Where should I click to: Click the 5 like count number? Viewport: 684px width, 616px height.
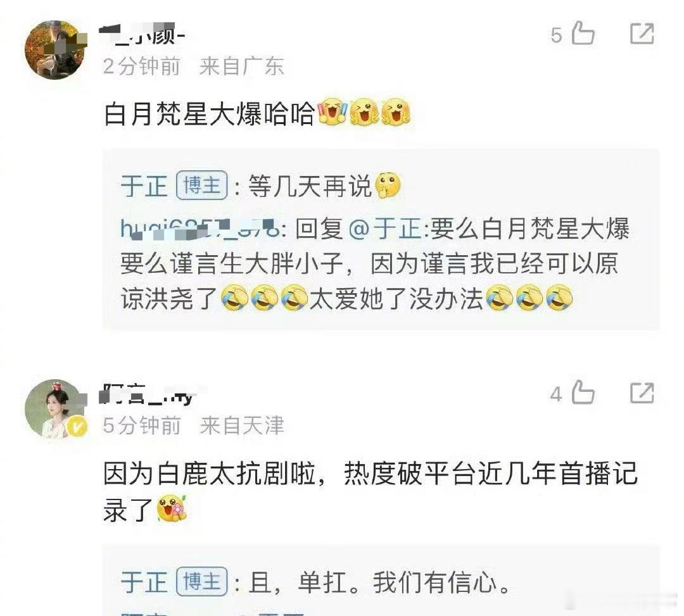[x=557, y=35]
